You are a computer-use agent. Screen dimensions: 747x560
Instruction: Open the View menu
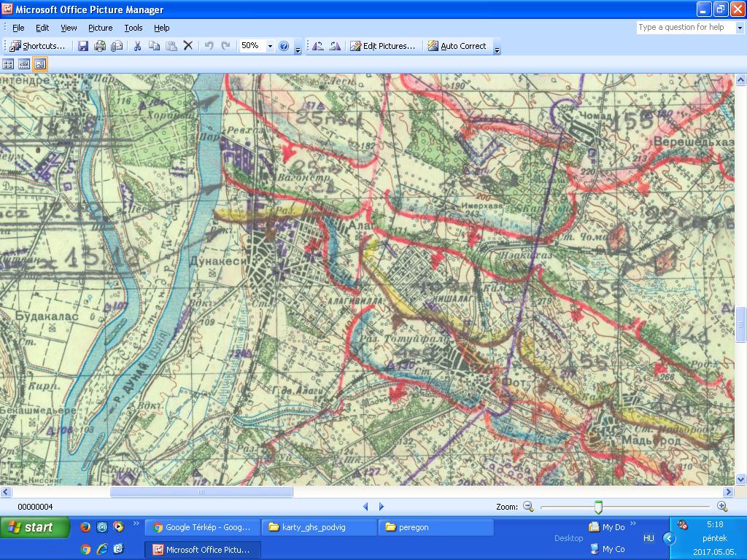[69, 28]
